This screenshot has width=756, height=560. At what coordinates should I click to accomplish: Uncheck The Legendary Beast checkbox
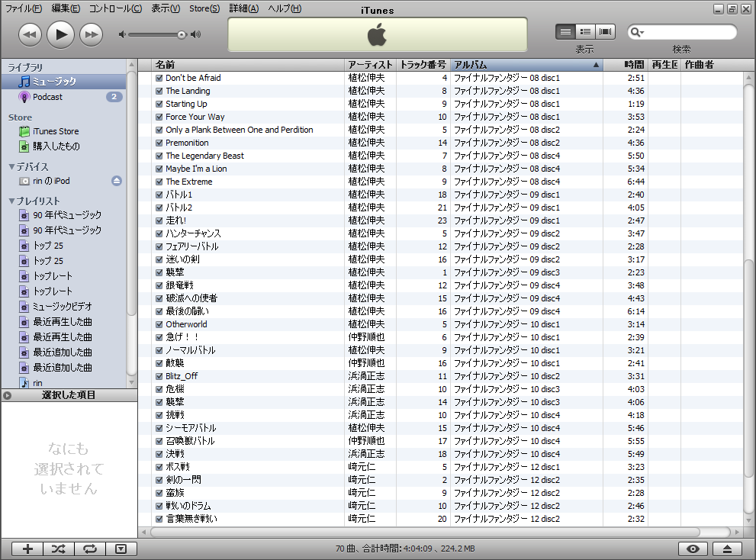pos(159,156)
